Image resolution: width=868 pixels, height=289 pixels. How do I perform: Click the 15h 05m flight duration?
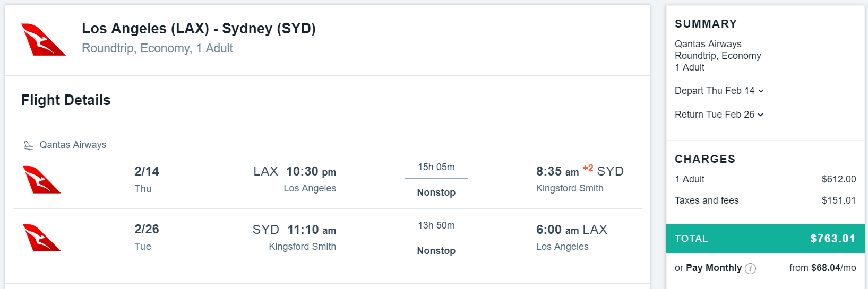pos(436,167)
